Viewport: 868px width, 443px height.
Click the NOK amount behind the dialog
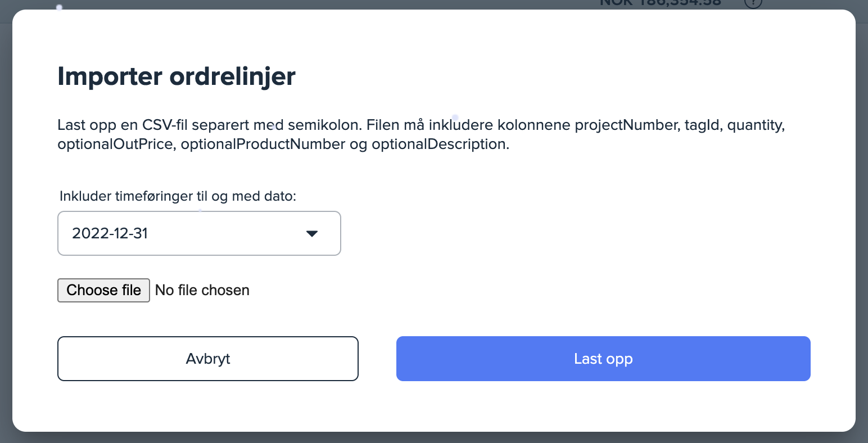pyautogui.click(x=661, y=3)
